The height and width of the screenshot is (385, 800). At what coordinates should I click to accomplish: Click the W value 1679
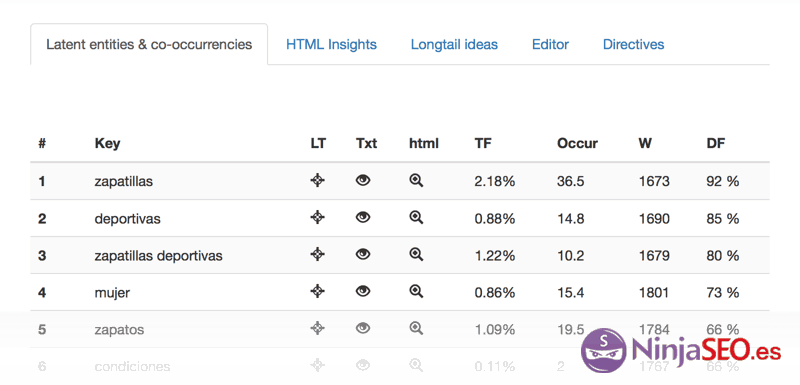point(654,255)
